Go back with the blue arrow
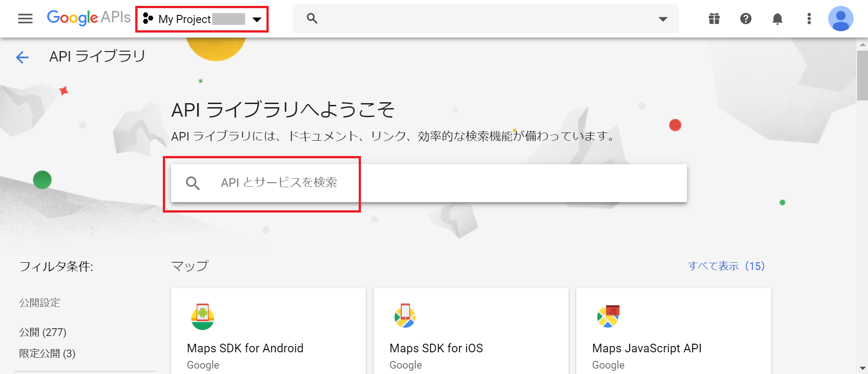 22,57
